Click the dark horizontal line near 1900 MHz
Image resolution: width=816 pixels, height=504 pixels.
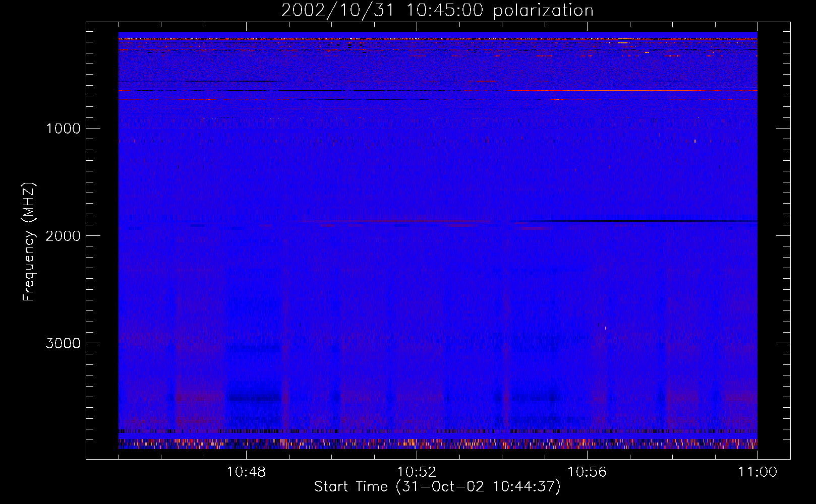tap(635, 221)
